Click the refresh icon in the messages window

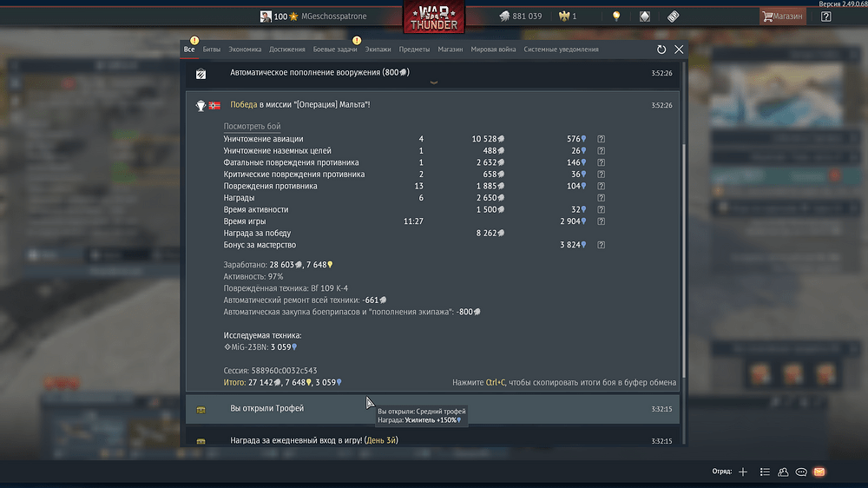pos(661,49)
